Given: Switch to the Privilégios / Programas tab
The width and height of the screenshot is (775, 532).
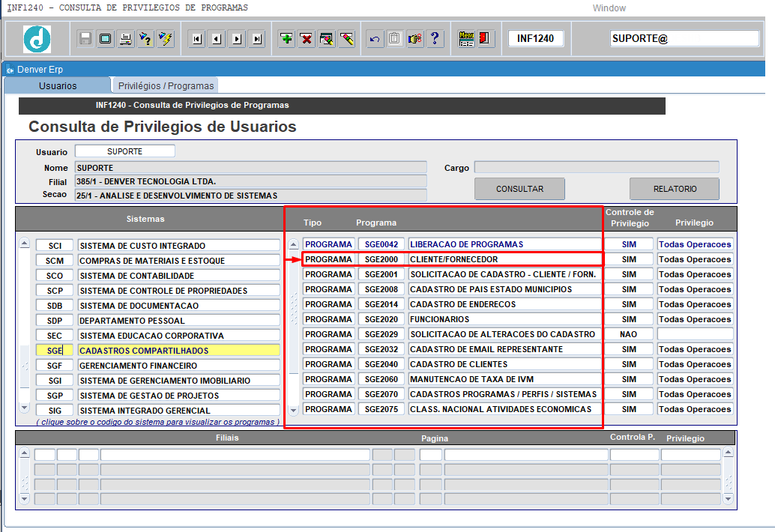Looking at the screenshot, I should 166,86.
